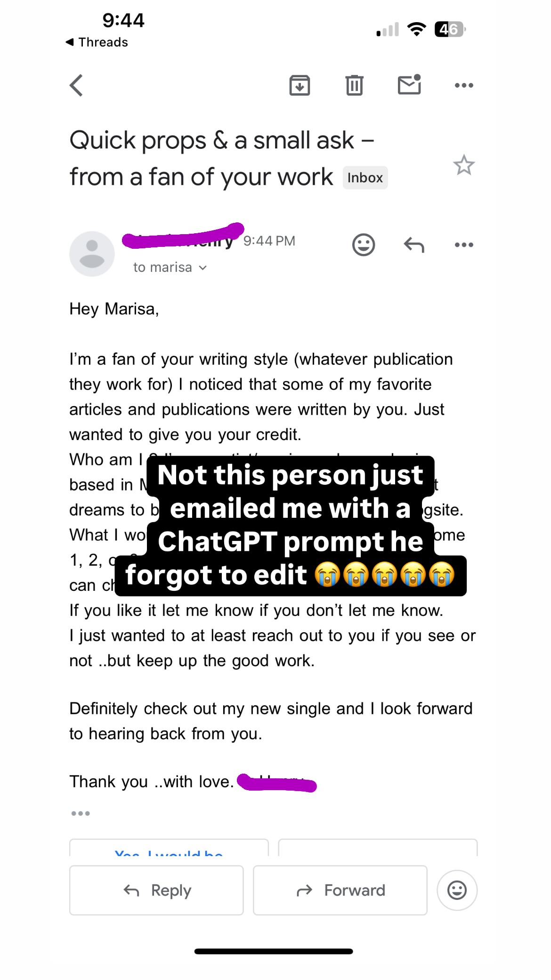551x980 pixels.
Task: Open the emoji reaction button at the bottom right
Action: point(457,890)
